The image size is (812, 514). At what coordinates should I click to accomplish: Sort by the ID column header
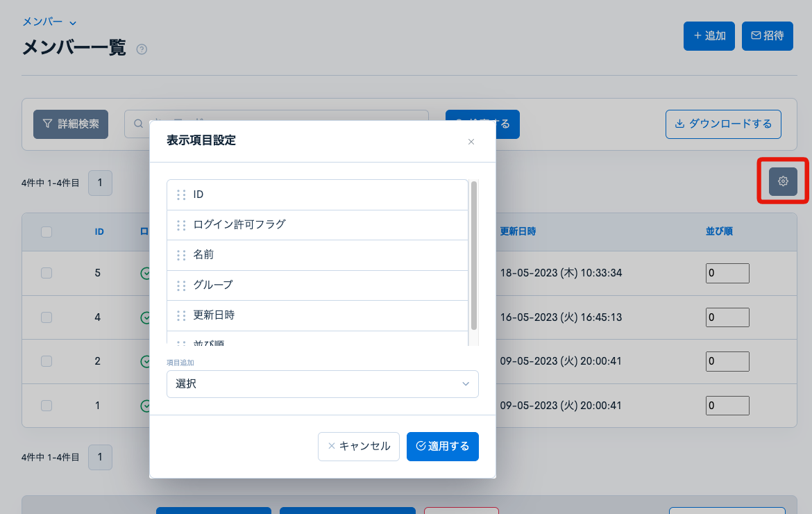point(99,231)
